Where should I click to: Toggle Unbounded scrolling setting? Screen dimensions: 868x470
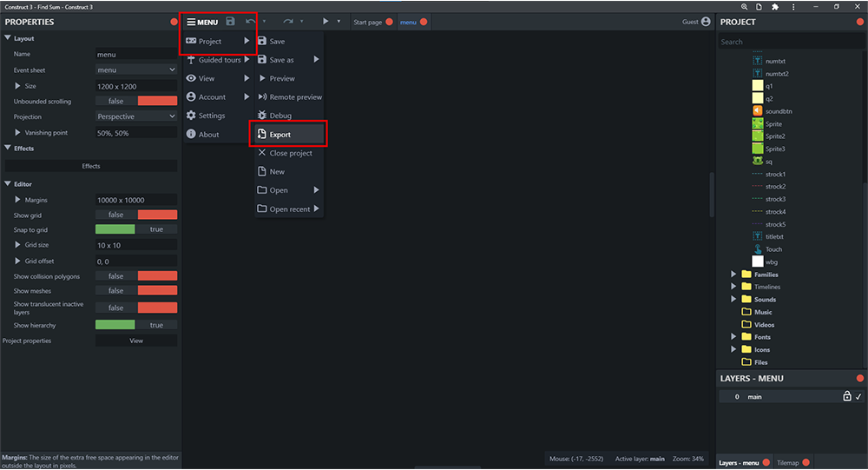[136, 101]
